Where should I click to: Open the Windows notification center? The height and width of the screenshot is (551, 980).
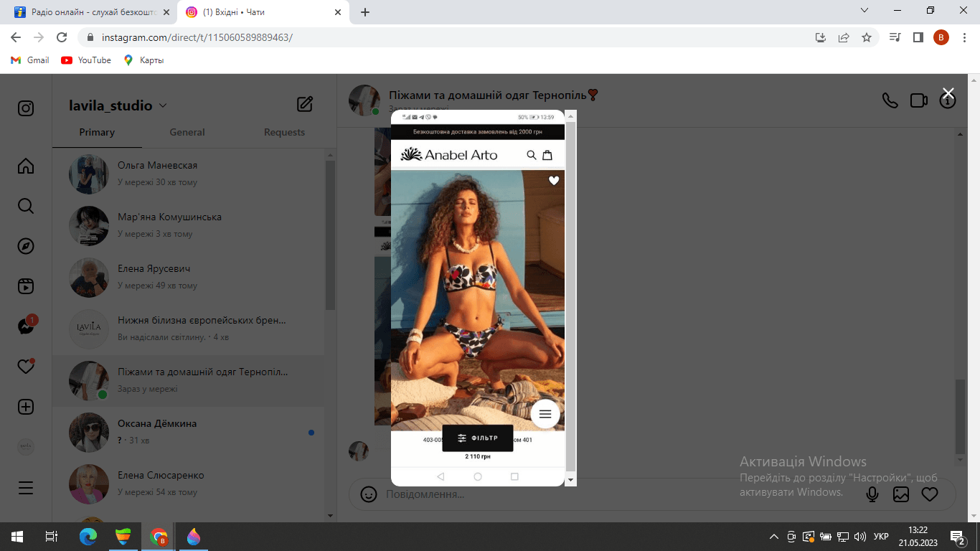coord(958,537)
